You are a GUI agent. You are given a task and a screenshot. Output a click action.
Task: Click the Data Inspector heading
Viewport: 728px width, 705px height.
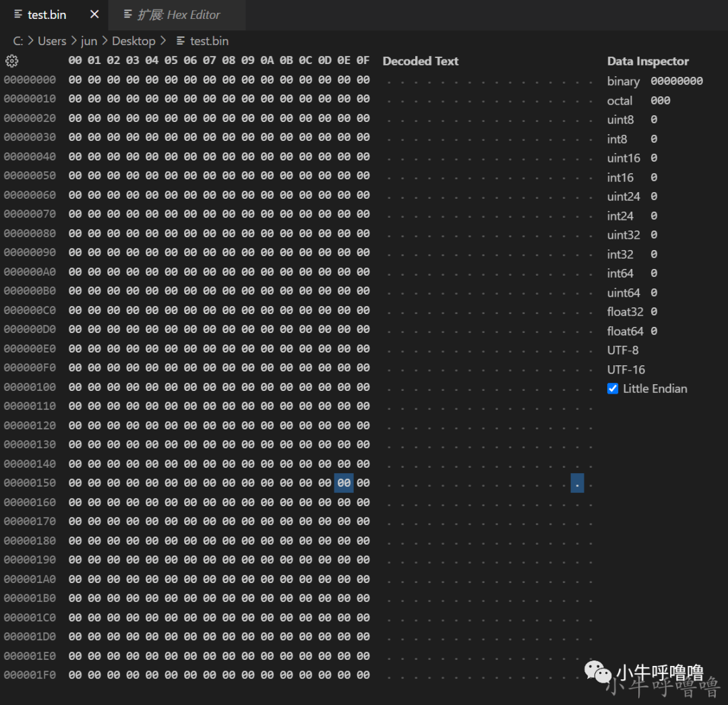[x=648, y=61]
